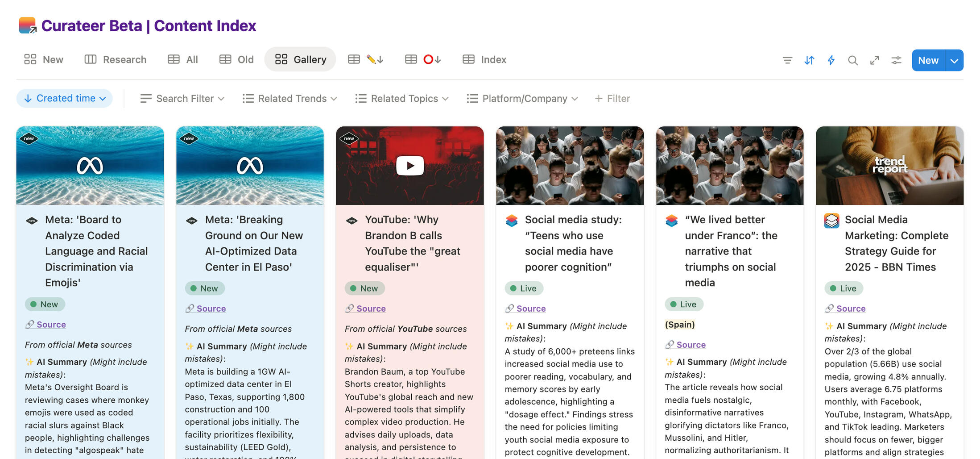Switch to the New view tab

point(43,59)
